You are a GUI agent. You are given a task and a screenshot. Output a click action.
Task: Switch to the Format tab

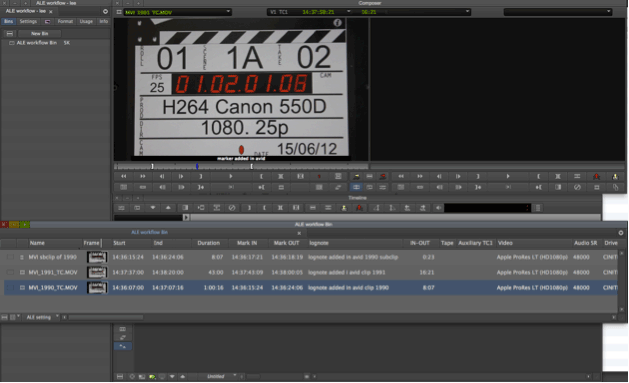coord(65,22)
